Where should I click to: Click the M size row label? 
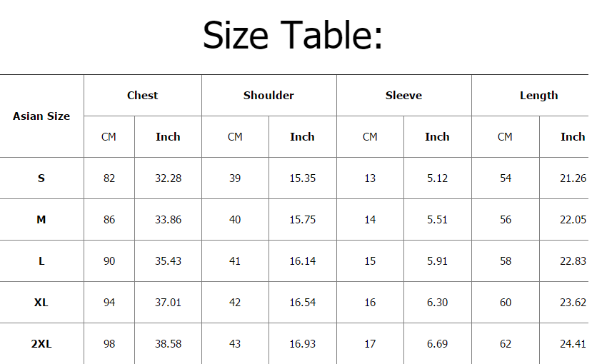(x=41, y=220)
